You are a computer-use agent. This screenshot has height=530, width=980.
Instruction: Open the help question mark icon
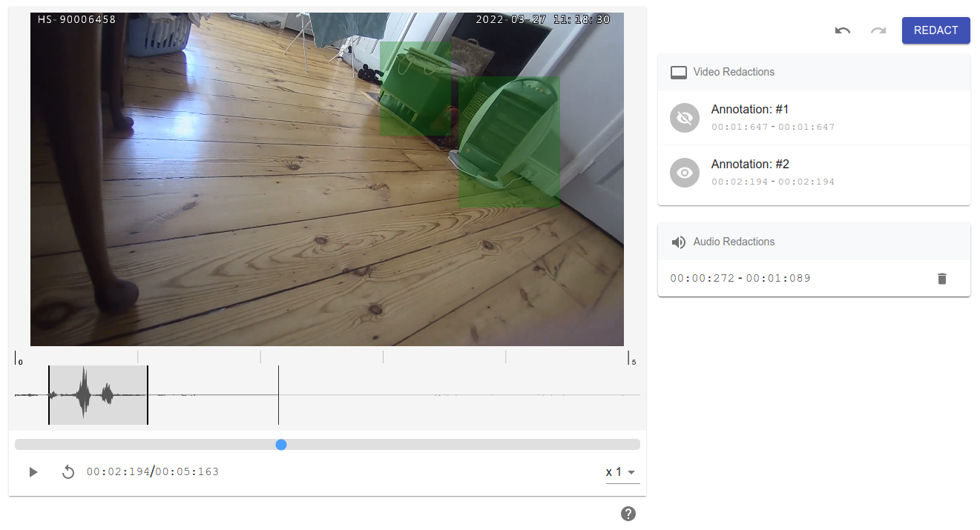(628, 514)
